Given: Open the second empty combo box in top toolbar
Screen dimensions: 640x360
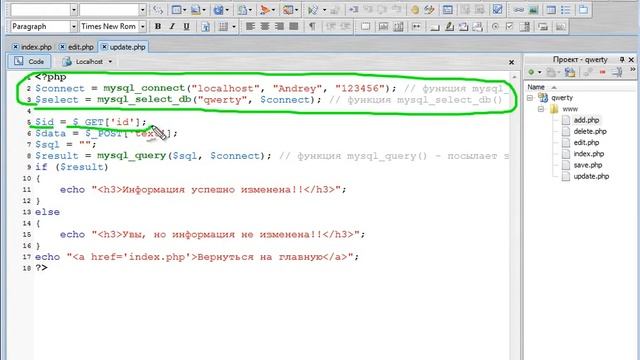Looking at the screenshot, I should [x=142, y=10].
